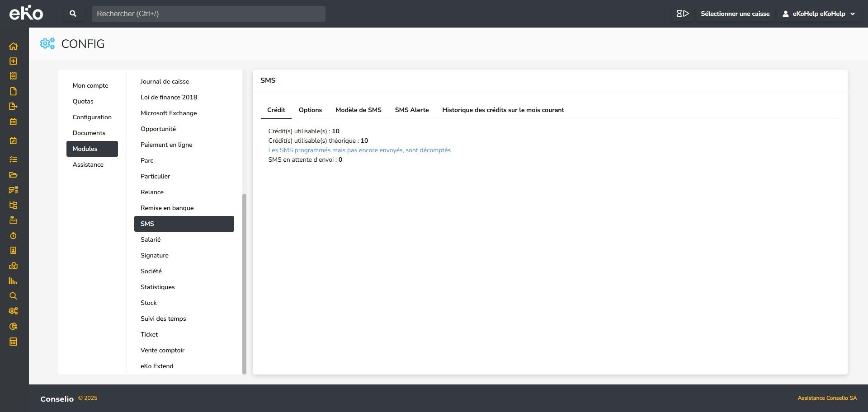
Task: Click the pie chart icon in the sidebar
Action: click(x=13, y=326)
